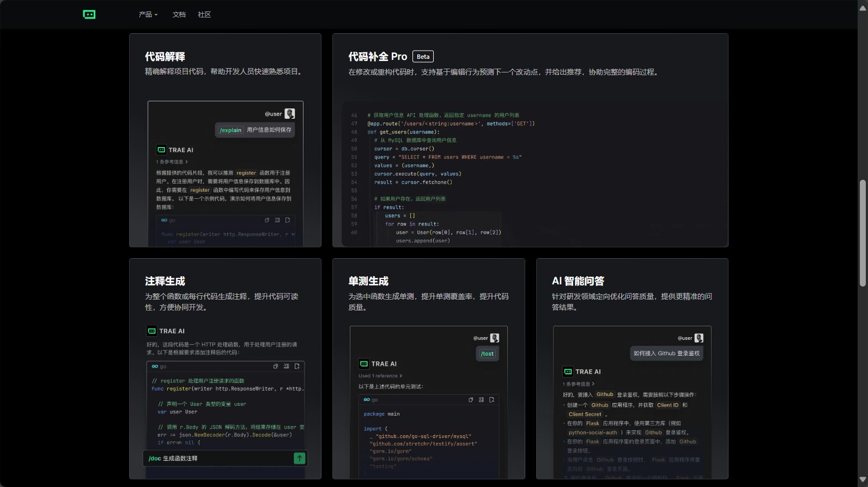Click insert-code icon in 注释生成 code block
Image resolution: width=868 pixels, height=487 pixels.
286,367
